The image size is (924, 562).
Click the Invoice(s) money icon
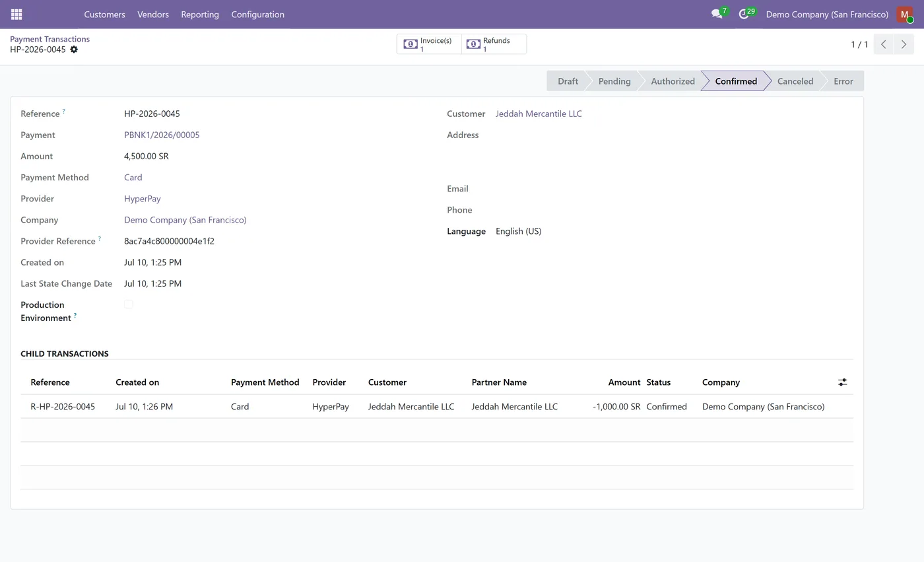point(411,44)
